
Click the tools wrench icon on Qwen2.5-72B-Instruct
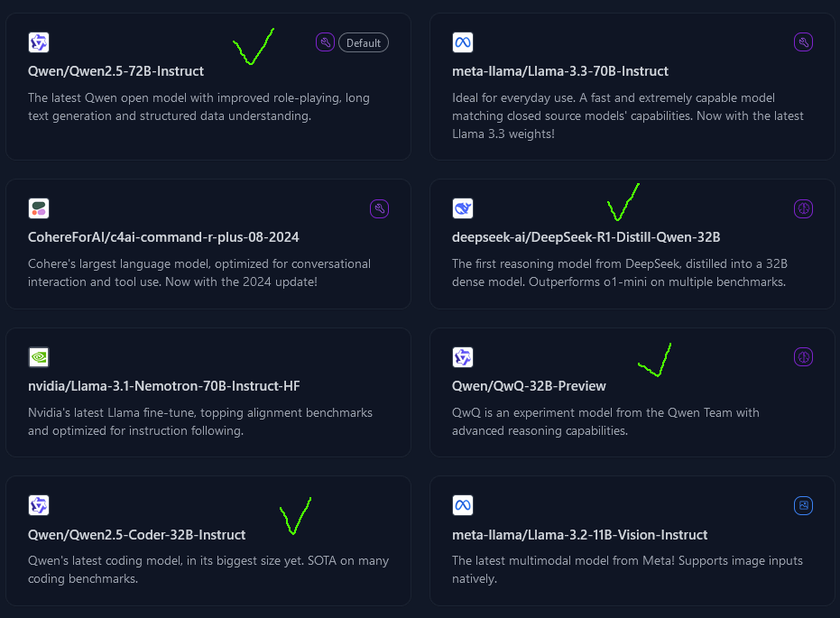[325, 42]
